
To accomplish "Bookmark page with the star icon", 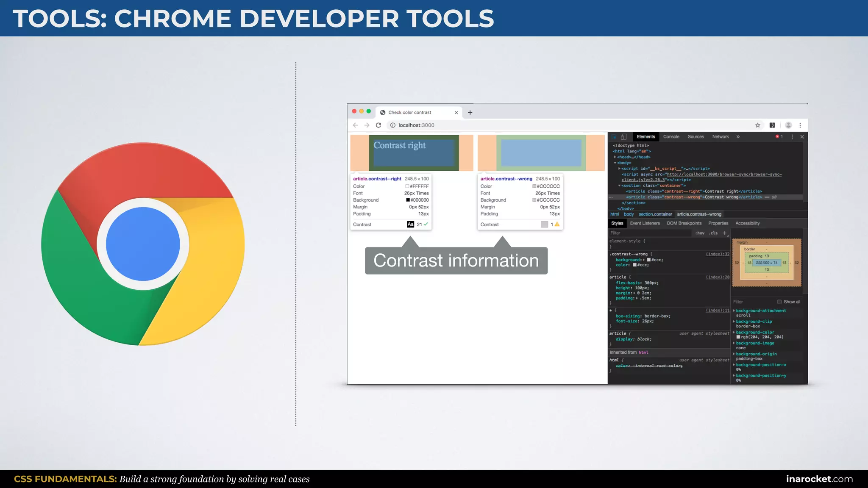I will click(x=758, y=125).
